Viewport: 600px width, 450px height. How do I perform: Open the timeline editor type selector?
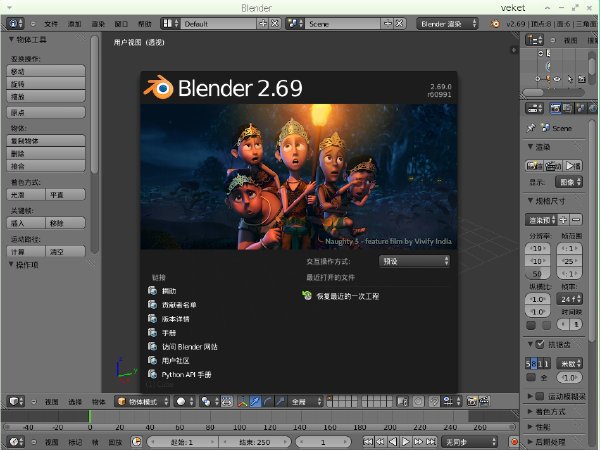click(x=16, y=442)
